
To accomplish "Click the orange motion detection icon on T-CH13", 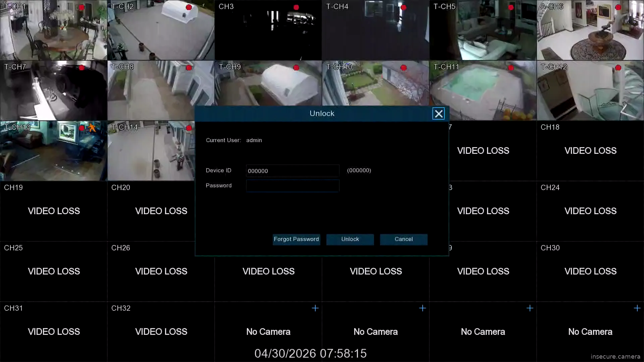I will tap(92, 128).
